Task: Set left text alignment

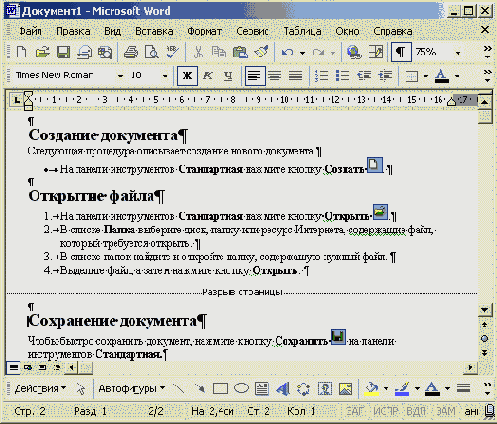Action: [x=255, y=76]
